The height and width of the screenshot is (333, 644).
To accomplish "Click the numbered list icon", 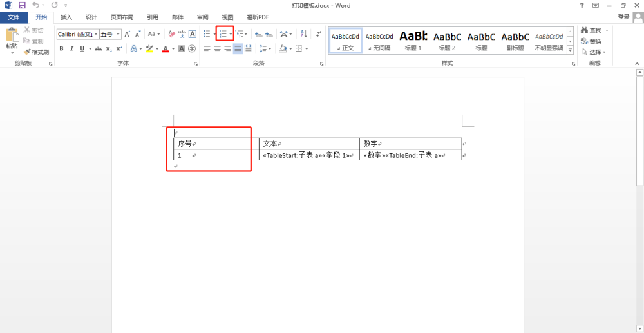I will (222, 34).
